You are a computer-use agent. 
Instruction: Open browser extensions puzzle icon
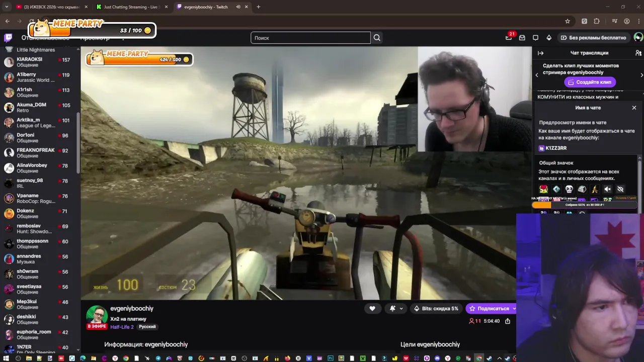[x=597, y=21]
